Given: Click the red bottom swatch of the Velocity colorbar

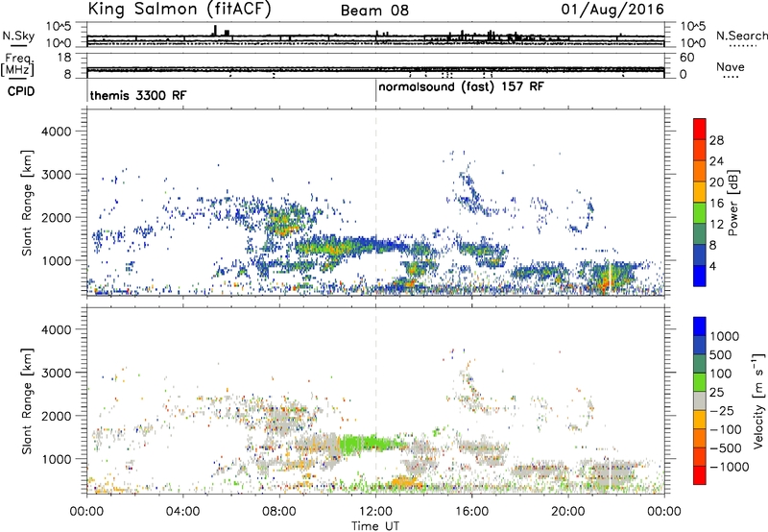Looking at the screenshot, I should 700,475.
